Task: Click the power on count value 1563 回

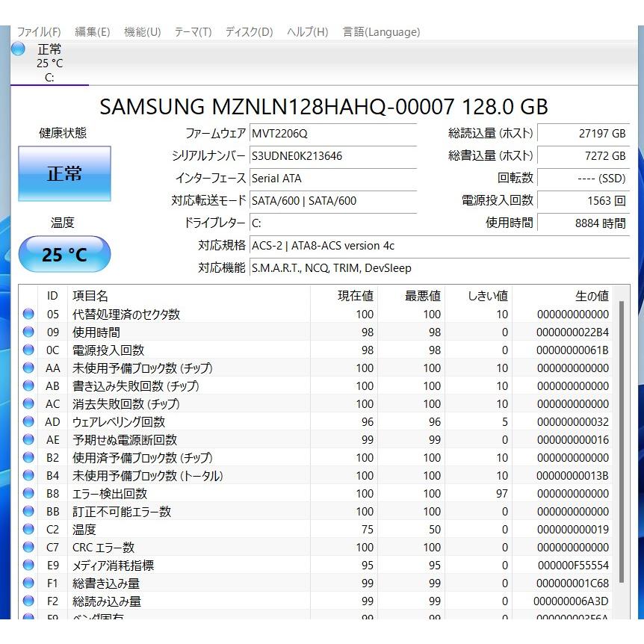Action: point(583,201)
